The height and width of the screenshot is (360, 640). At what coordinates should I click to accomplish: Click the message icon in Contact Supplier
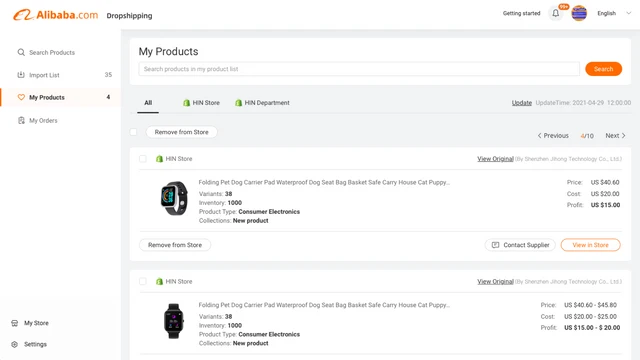tap(496, 245)
